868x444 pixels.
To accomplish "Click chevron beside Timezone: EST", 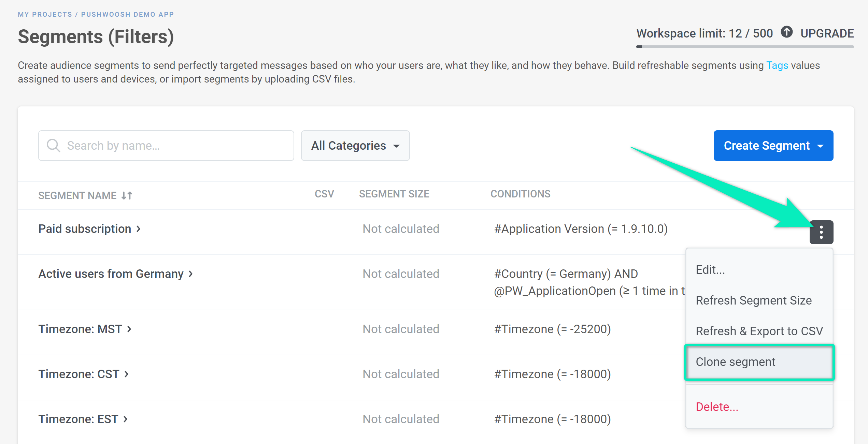I will pyautogui.click(x=126, y=419).
